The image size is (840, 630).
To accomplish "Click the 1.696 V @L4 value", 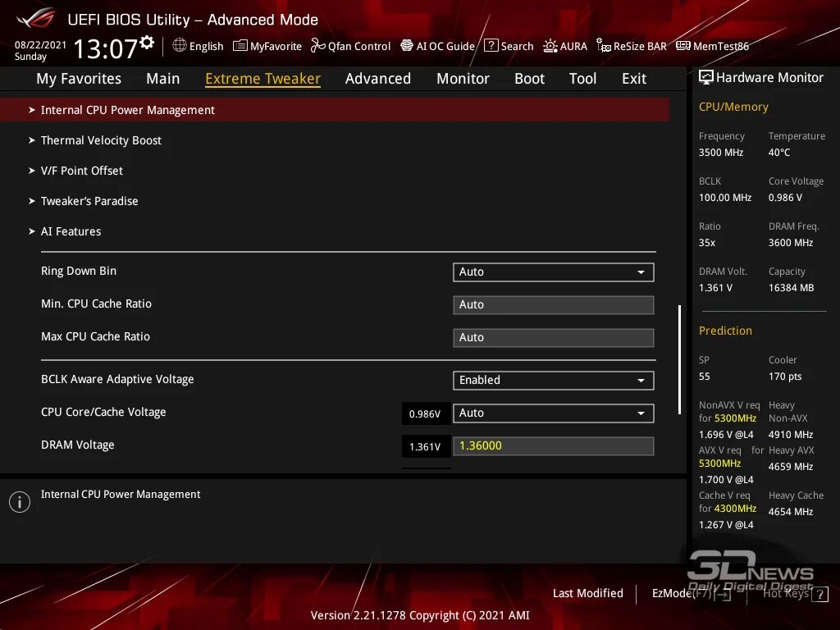I will [x=726, y=435].
